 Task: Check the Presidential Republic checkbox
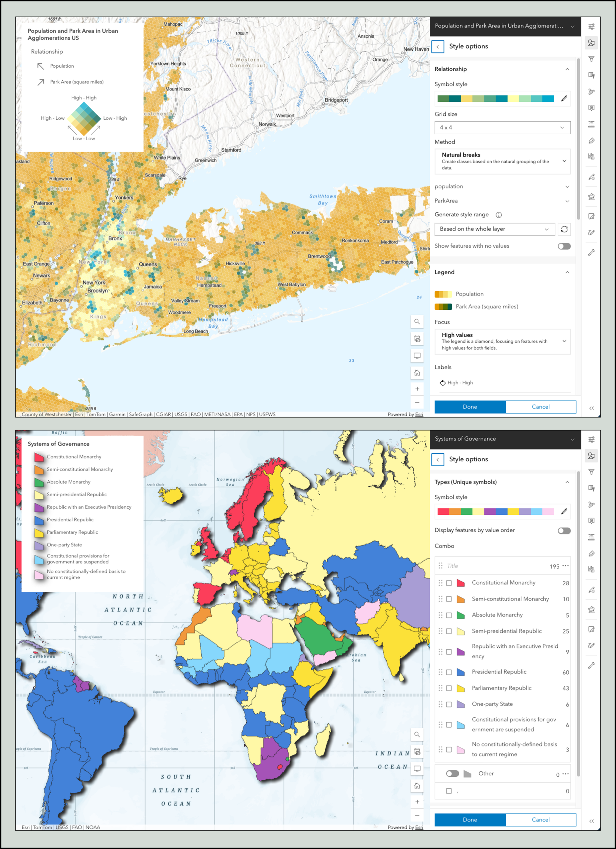click(x=449, y=672)
